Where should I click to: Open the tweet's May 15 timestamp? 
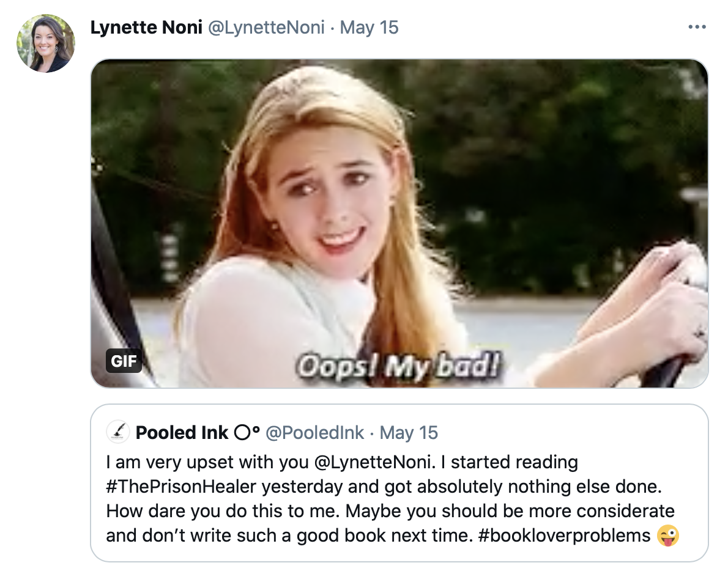369,28
